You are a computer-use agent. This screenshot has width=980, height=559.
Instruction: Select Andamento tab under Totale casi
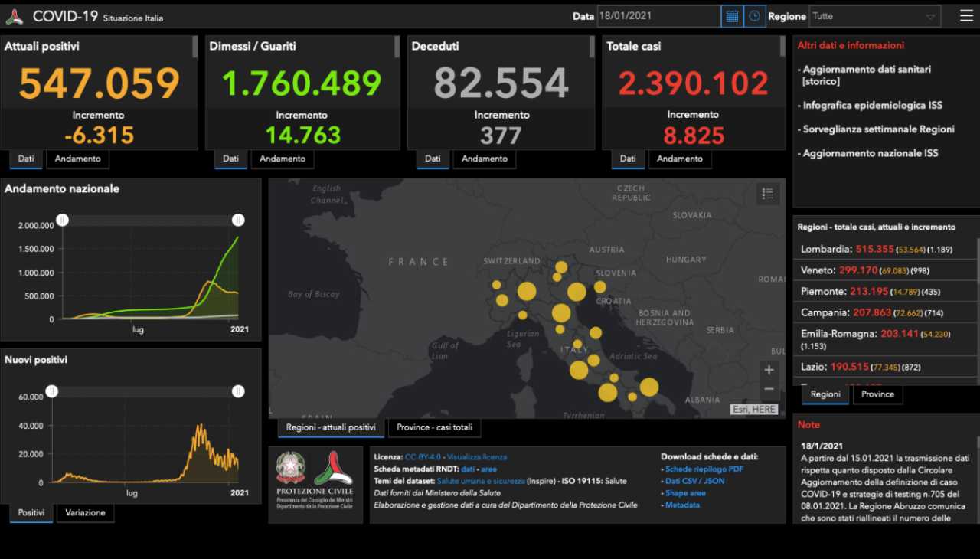click(680, 159)
